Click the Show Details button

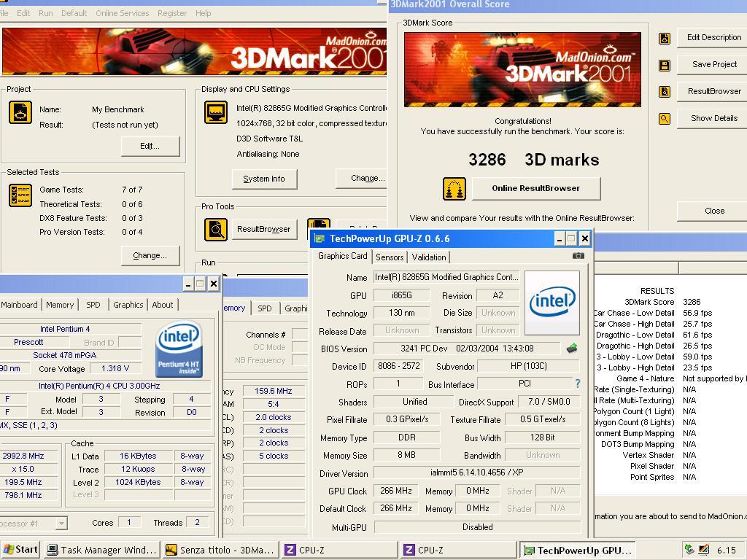pos(713,119)
